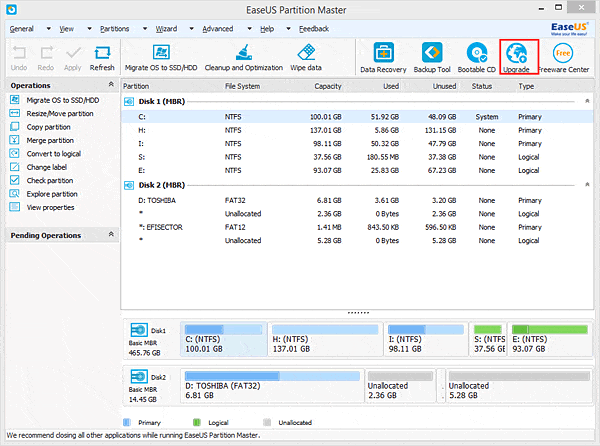This screenshot has width=600, height=446.
Task: Open the Advanced menu dropdown arrow
Action: click(x=249, y=29)
